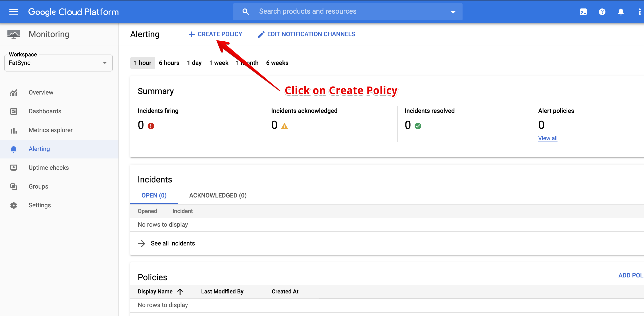Open See all incidents link
644x316 pixels.
coord(173,243)
